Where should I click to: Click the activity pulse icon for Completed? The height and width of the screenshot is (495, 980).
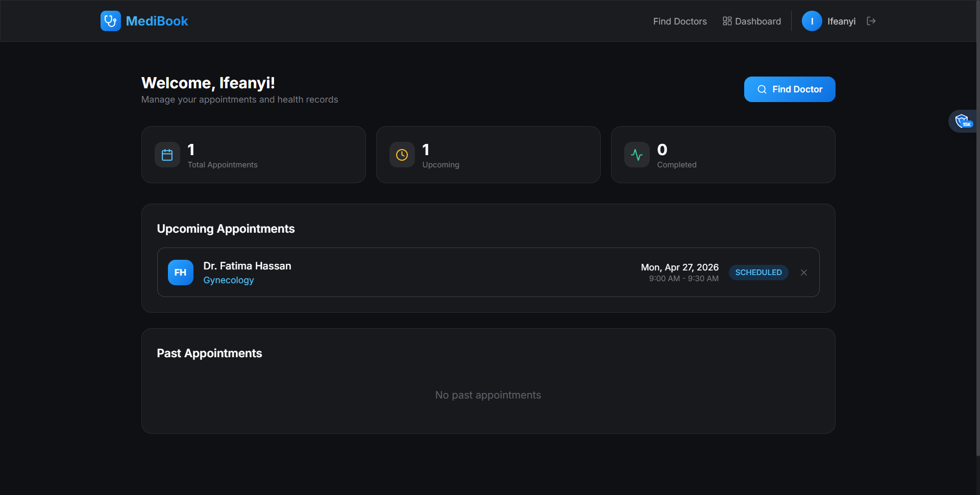637,155
